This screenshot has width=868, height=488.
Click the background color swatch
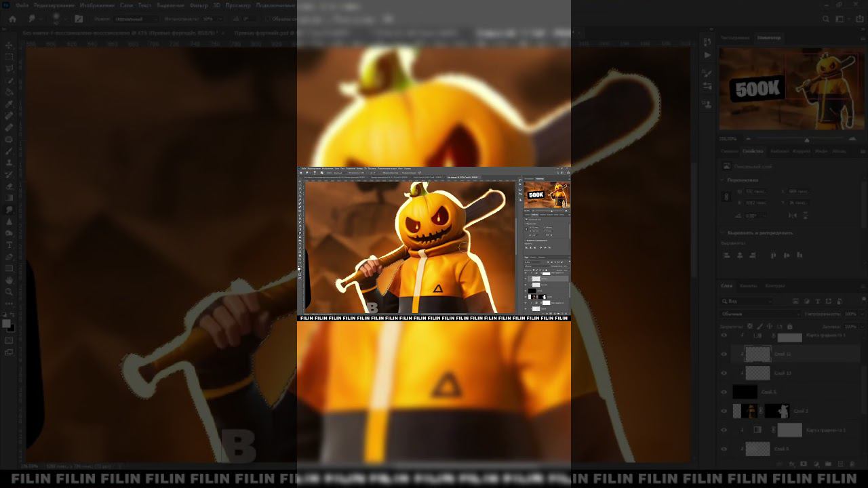12,329
